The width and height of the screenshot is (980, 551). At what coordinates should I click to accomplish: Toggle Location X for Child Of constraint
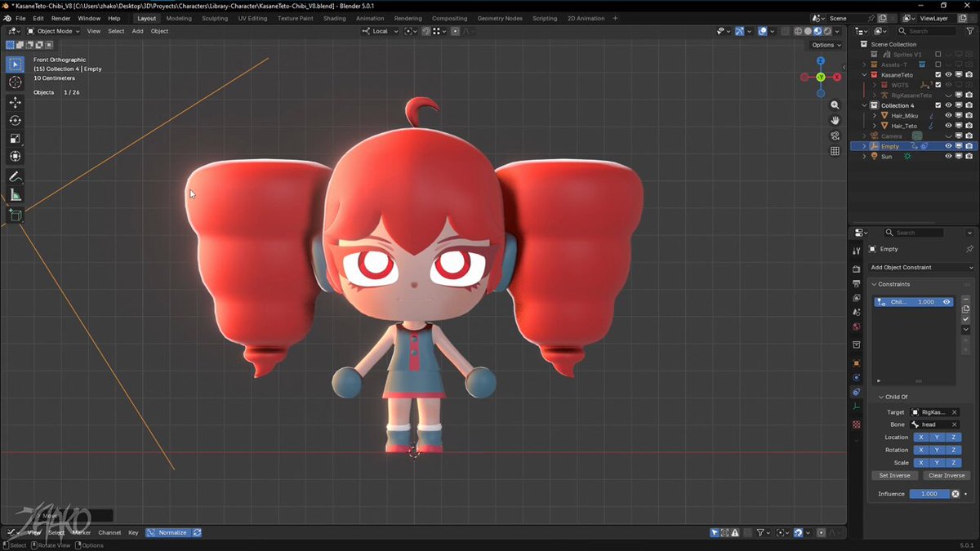[x=921, y=438]
